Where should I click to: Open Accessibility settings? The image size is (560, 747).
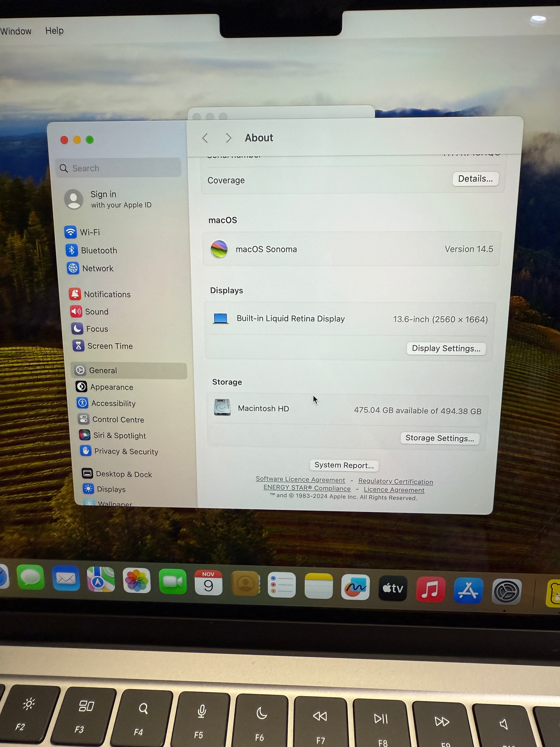point(106,403)
